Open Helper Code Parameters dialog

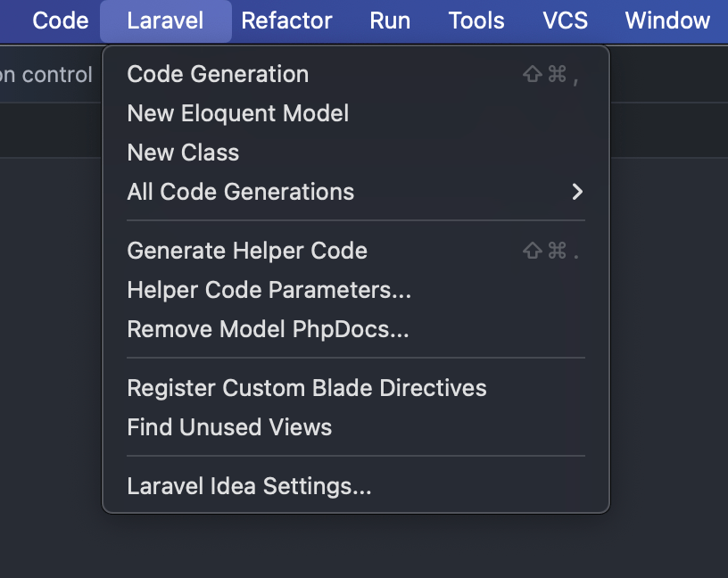pyautogui.click(x=269, y=290)
